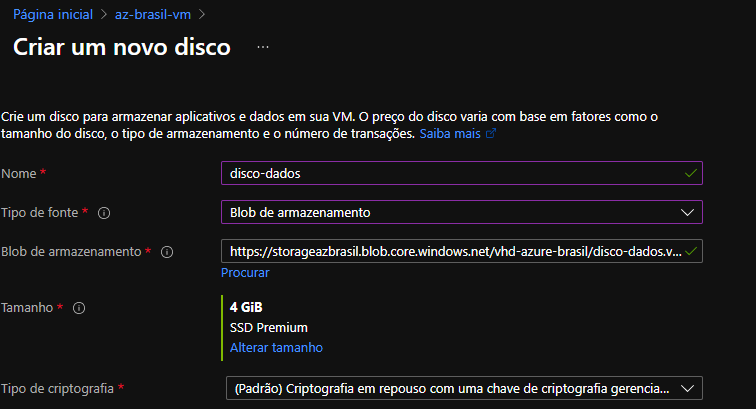Viewport: 756px width, 409px height.
Task: Click the green checkmark in the Blob URL field
Action: click(x=690, y=251)
